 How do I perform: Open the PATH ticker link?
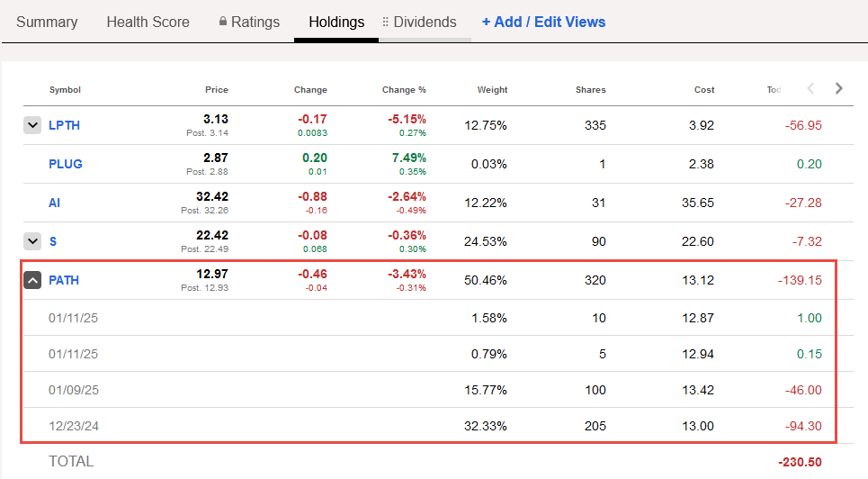pyautogui.click(x=64, y=280)
